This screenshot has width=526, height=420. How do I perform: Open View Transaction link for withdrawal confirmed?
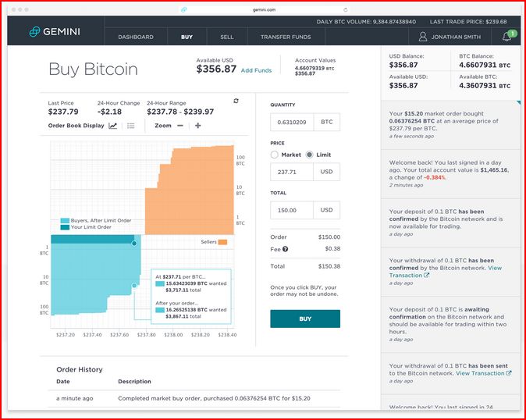click(446, 272)
